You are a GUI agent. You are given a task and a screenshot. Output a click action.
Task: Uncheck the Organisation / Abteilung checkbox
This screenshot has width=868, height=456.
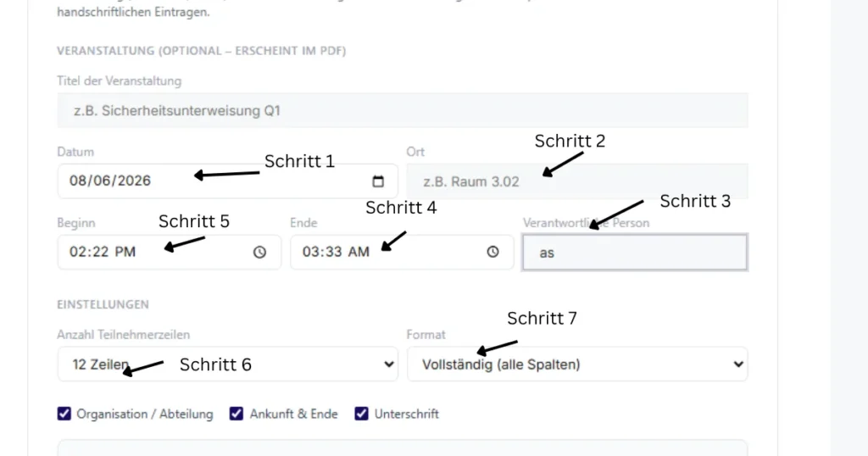tap(64, 414)
